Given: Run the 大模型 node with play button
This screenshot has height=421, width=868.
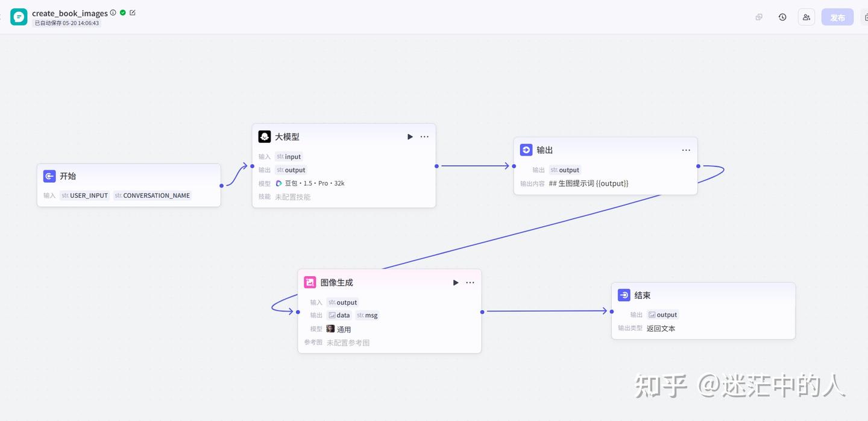Looking at the screenshot, I should pos(410,137).
